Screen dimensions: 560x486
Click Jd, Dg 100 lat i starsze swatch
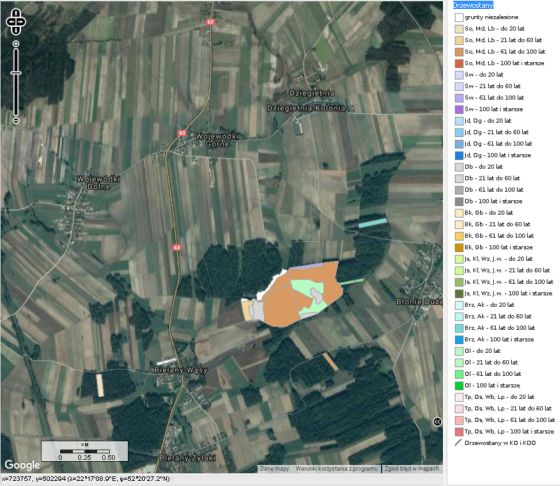tap(459, 155)
